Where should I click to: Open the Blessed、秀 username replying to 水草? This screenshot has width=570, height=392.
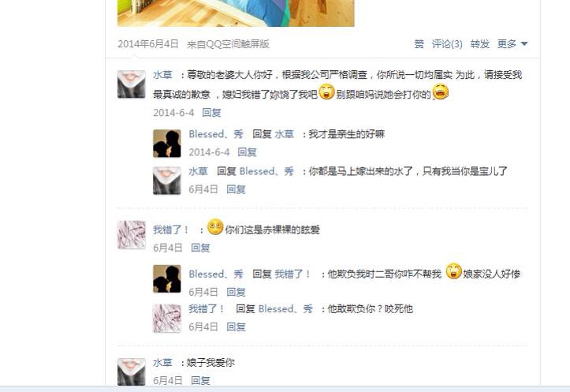216,134
